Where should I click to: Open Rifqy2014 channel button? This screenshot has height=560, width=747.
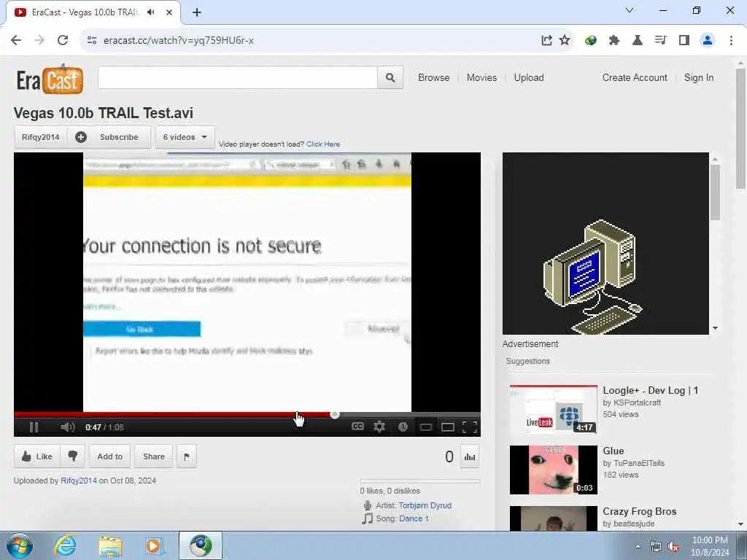click(41, 137)
